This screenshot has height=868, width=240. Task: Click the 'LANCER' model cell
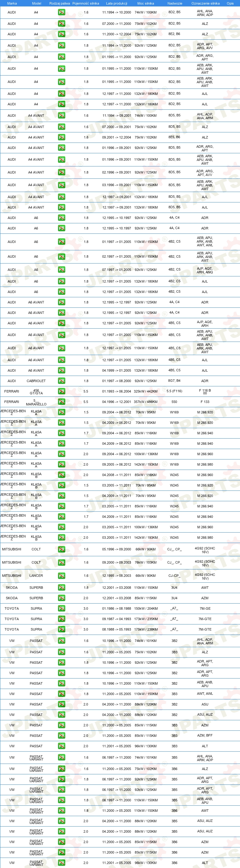pyautogui.click(x=36, y=576)
